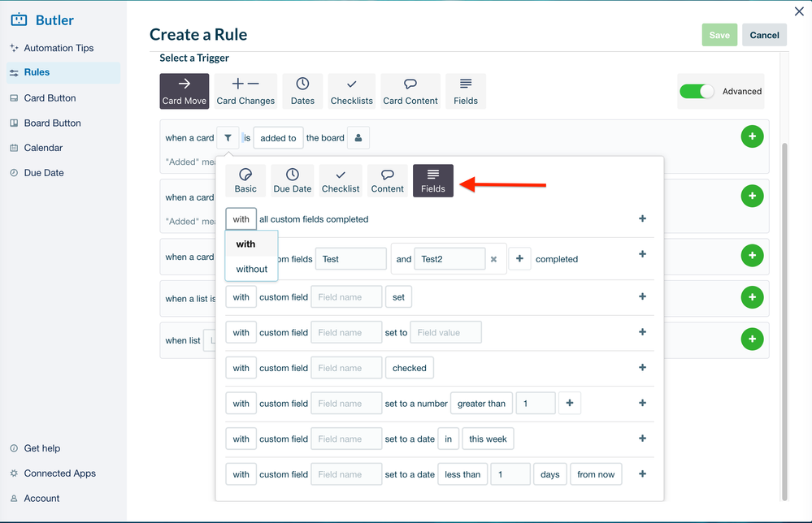812x523 pixels.
Task: Click the Save button
Action: coord(719,35)
